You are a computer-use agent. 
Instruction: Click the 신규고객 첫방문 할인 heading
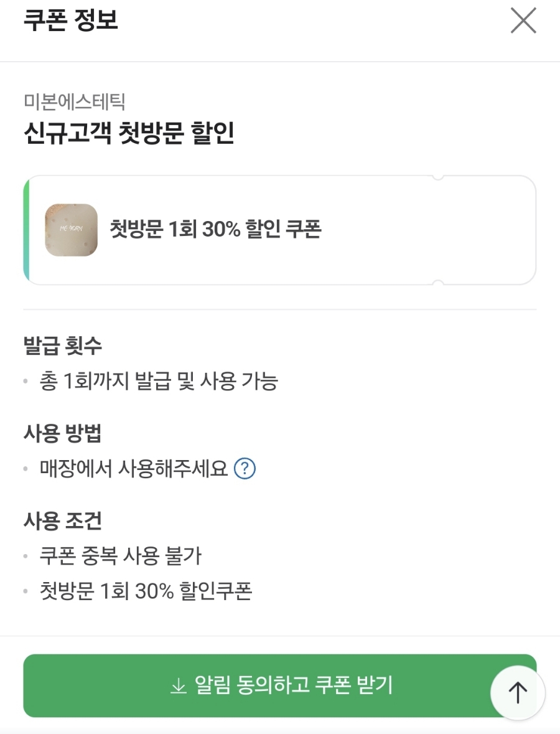[x=129, y=133]
